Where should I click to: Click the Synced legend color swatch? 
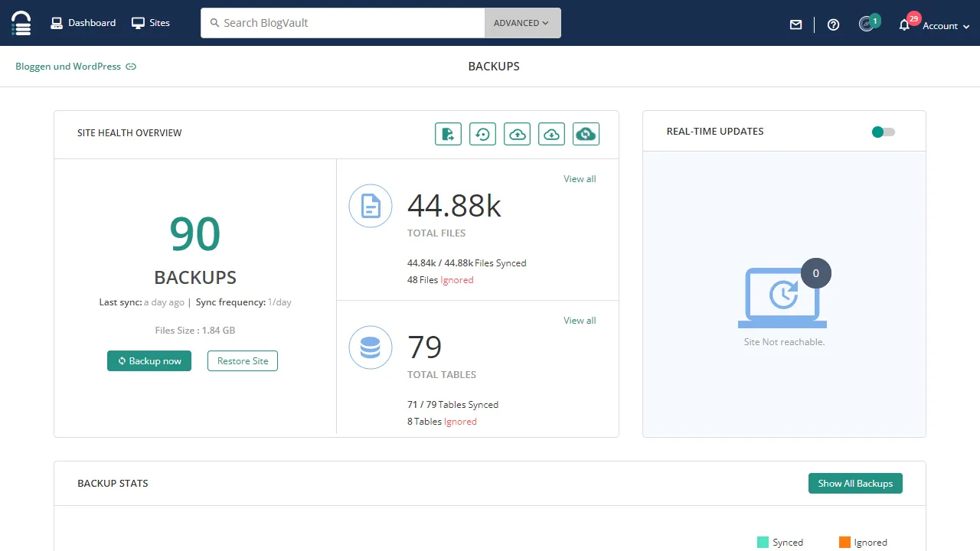(763, 543)
